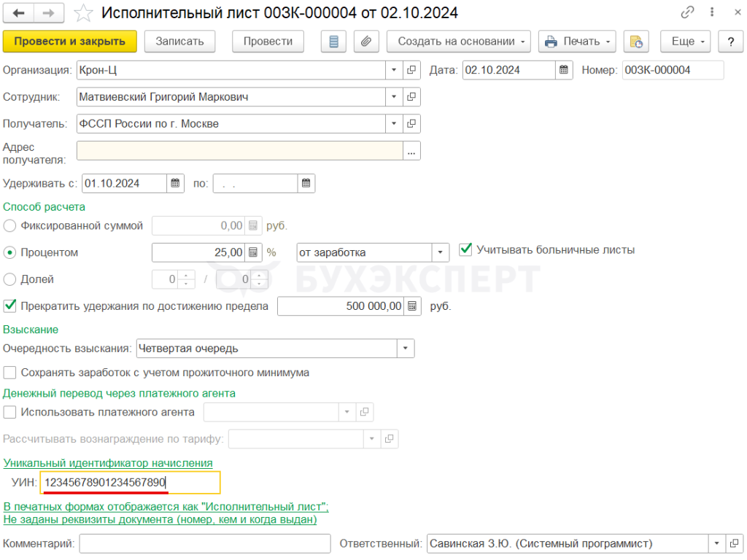Click the Не заданы реквизиты документа link
This screenshot has height=560, width=747.
(x=160, y=520)
